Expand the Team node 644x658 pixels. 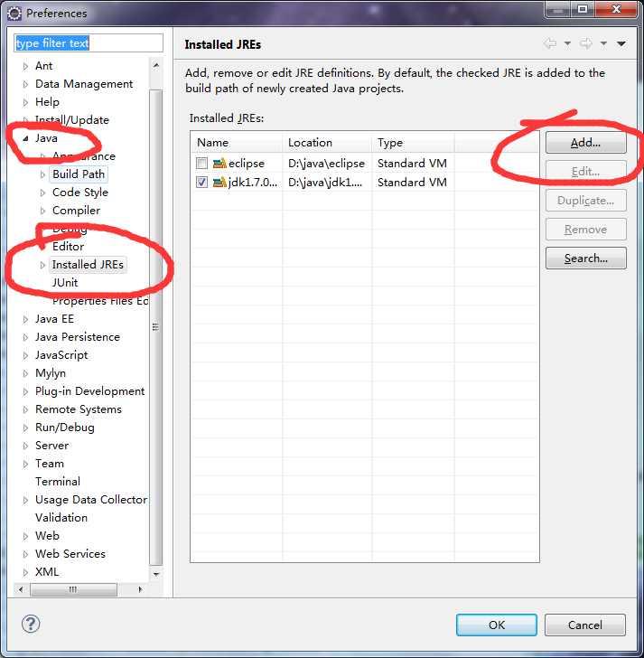pos(25,464)
